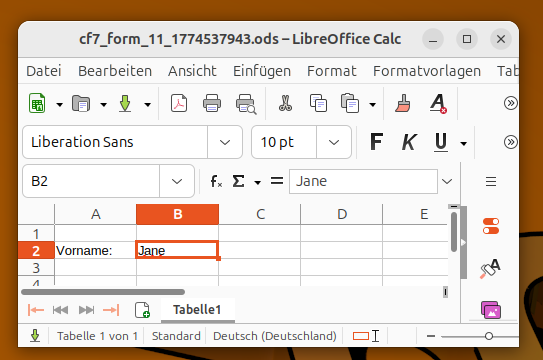The width and height of the screenshot is (543, 360).
Task: Export directly as PDF
Action: coord(179,103)
